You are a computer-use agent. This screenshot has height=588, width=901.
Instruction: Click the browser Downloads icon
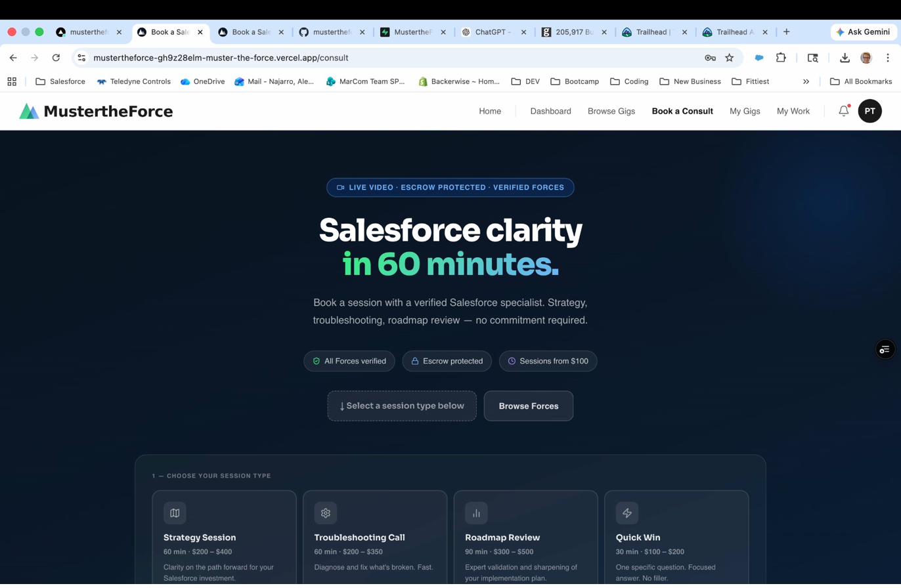(x=845, y=58)
